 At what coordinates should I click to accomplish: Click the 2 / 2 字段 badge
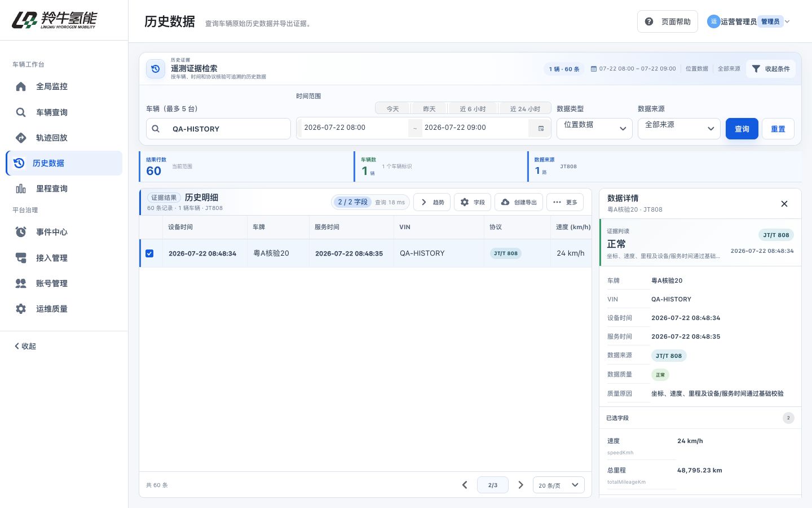pos(352,202)
